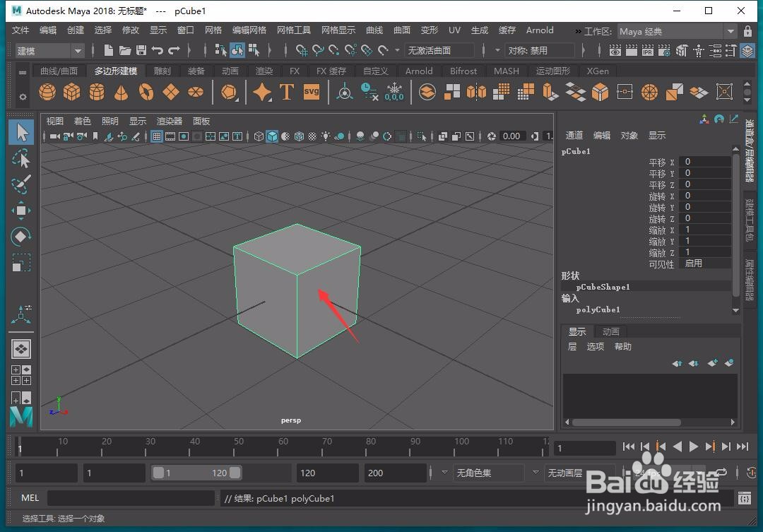
Task: Open the 着色 viewport panel menu
Action: click(x=82, y=122)
